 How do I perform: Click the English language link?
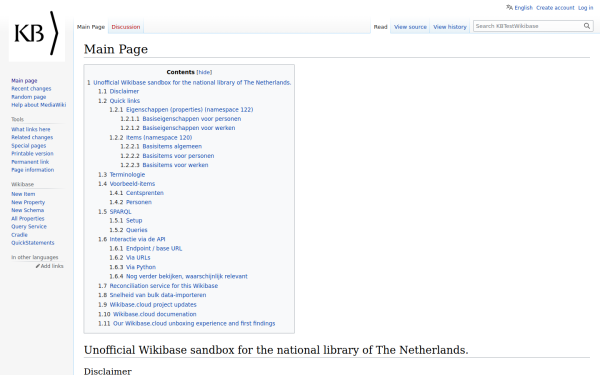coord(523,8)
